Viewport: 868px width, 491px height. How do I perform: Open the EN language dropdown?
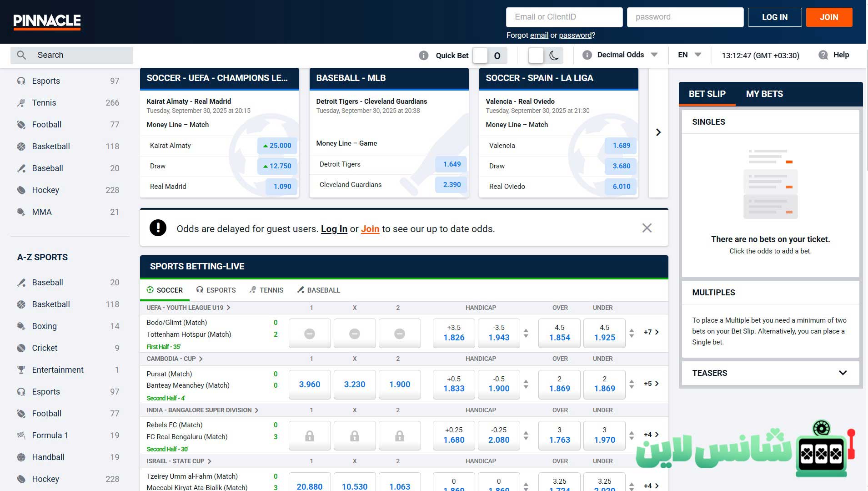(689, 55)
